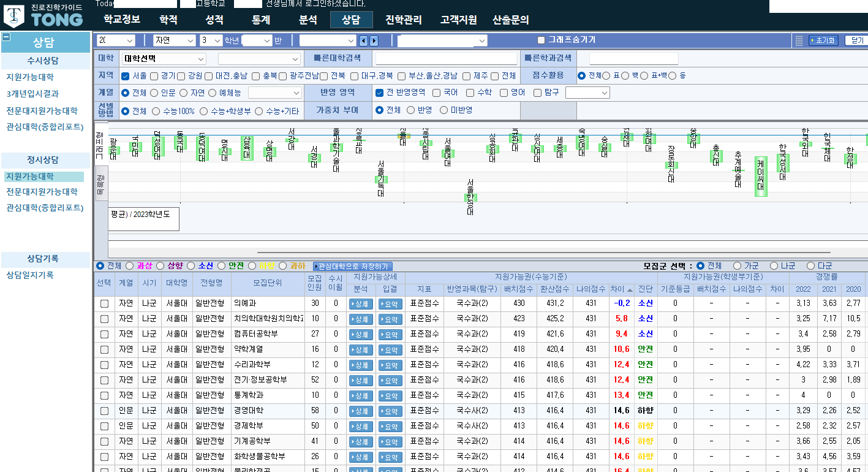Click the previous student arrow in the top toolbar
Image resolution: width=868 pixels, height=472 pixels.
coord(363,40)
